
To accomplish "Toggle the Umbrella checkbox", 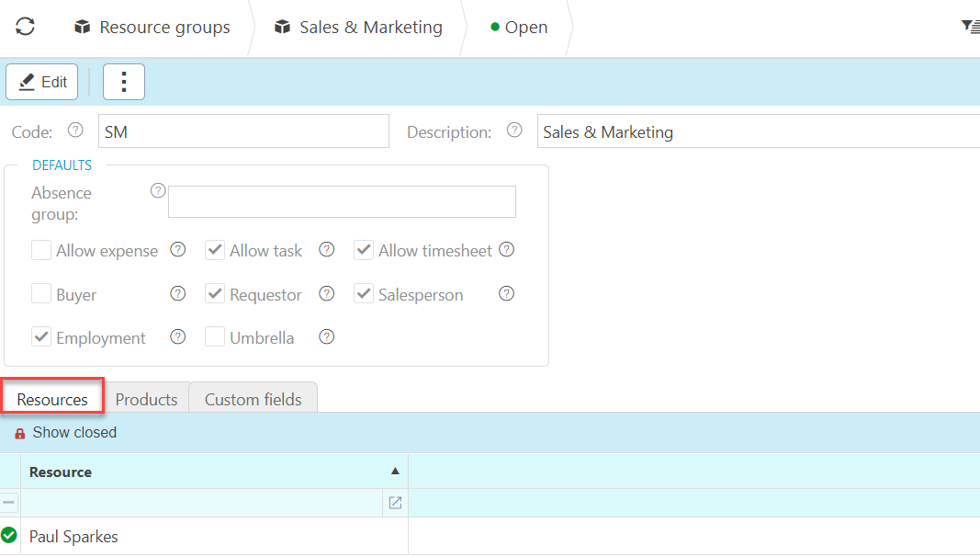I will point(215,337).
